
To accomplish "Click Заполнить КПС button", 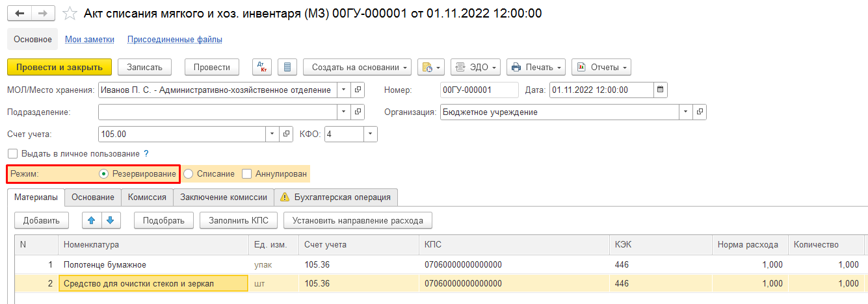I will tap(239, 221).
